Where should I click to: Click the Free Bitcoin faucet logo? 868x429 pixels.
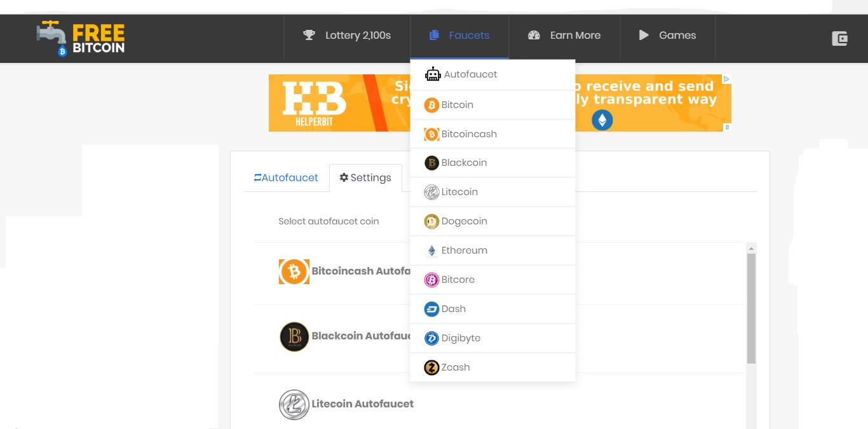(x=81, y=38)
